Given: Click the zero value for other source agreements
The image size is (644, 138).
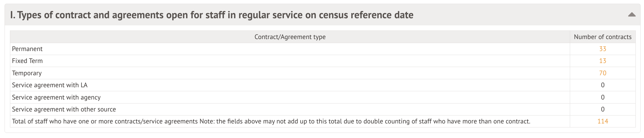Looking at the screenshot, I should click(603, 109).
